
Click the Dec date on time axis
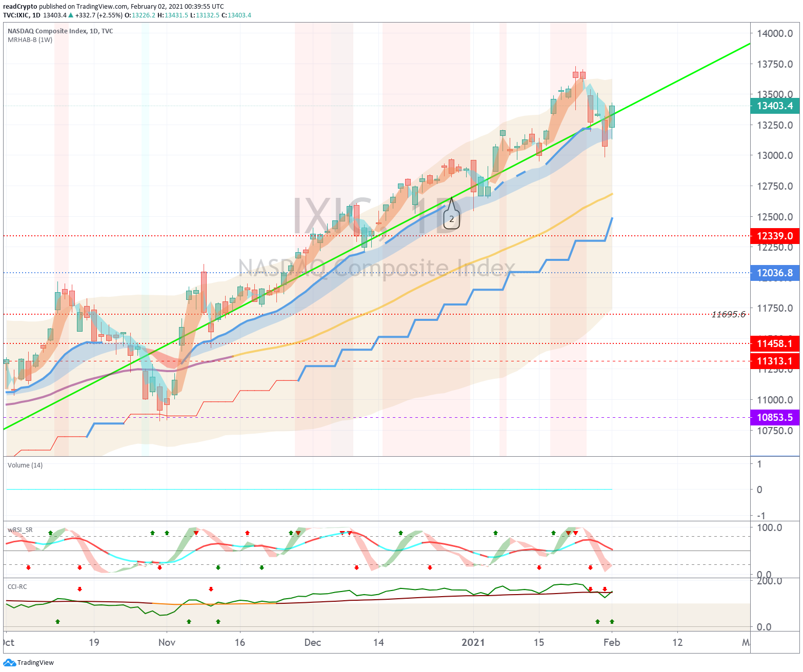coord(312,643)
